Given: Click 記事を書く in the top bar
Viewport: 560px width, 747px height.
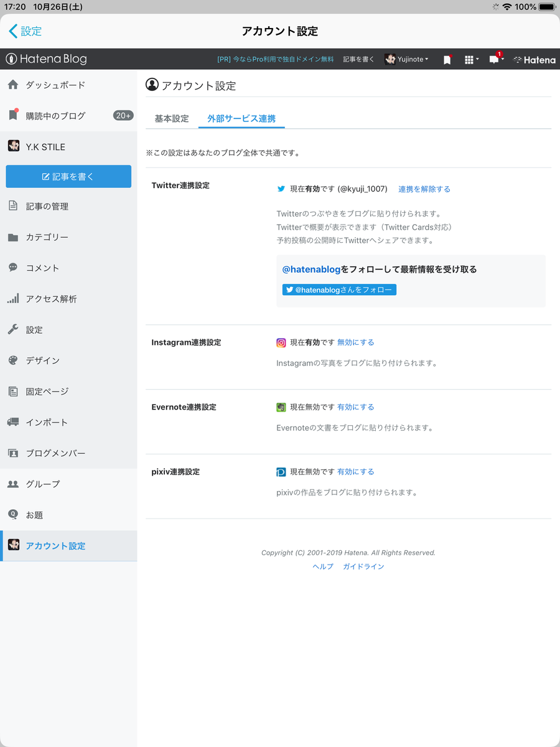Looking at the screenshot, I should point(359,60).
